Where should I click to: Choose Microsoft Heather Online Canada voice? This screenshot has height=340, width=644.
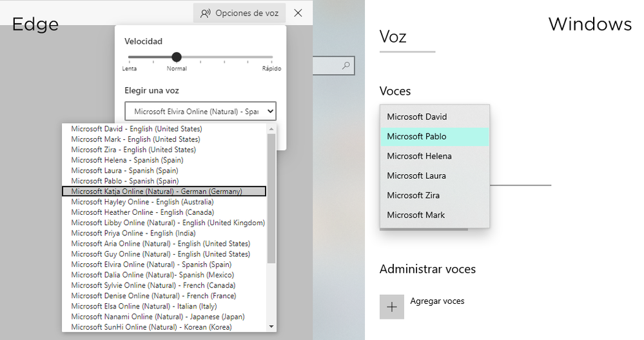164,212
